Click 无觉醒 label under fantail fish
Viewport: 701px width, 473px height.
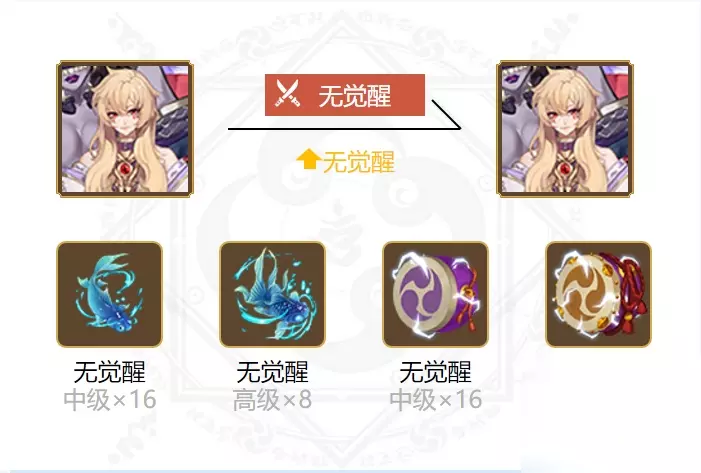[x=272, y=372]
